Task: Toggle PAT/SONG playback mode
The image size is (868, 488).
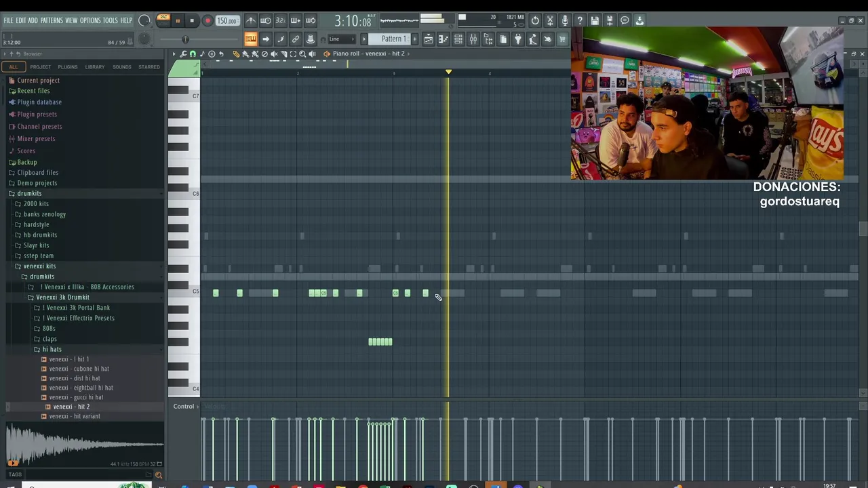Action: pyautogui.click(x=163, y=20)
